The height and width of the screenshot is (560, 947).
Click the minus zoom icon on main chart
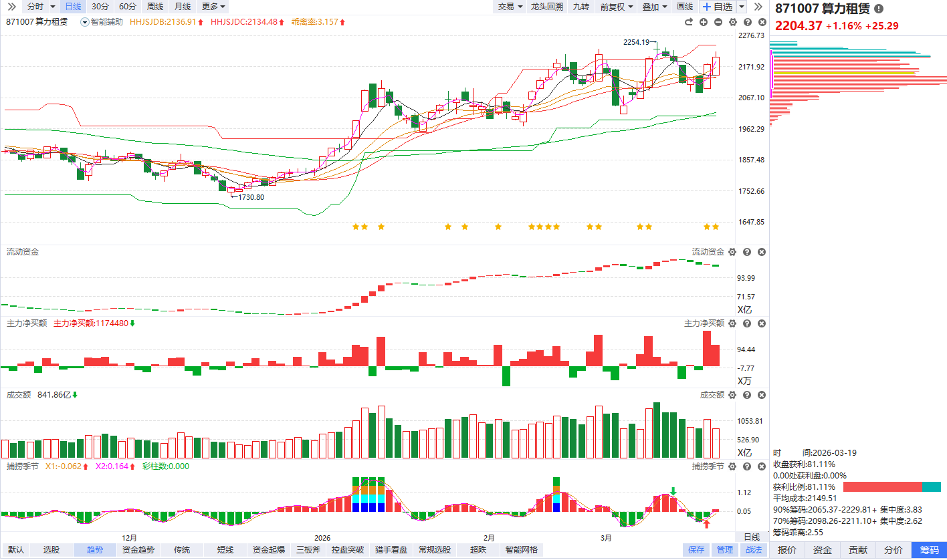point(718,22)
